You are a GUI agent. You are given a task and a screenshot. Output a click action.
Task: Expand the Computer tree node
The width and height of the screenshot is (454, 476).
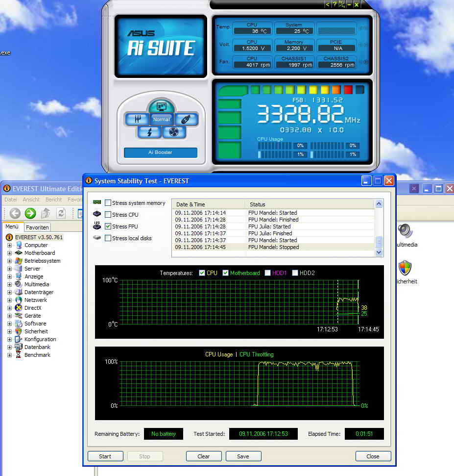pos(9,245)
